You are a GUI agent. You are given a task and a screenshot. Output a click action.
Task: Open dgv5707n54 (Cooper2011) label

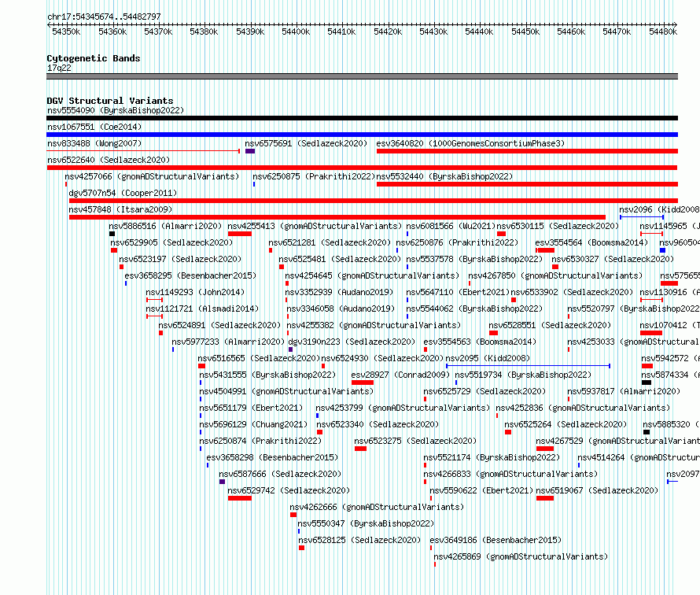pyautogui.click(x=123, y=193)
